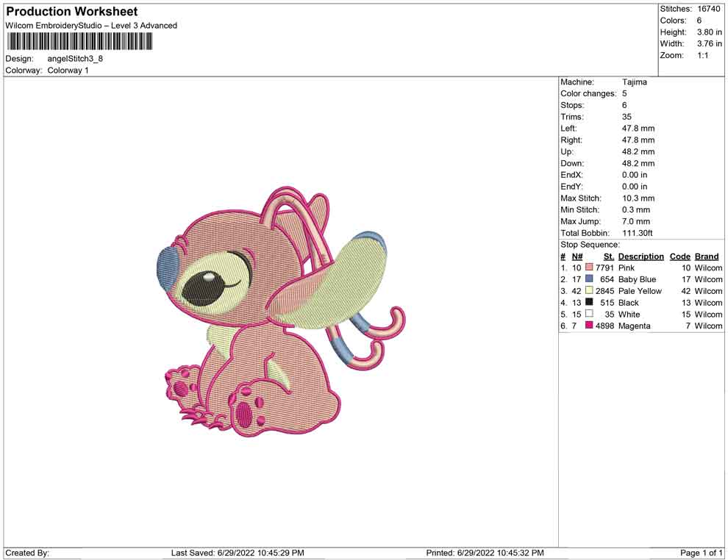Click the Total Bobbin value '111.30ft'
The image size is (728, 560).
point(638,233)
